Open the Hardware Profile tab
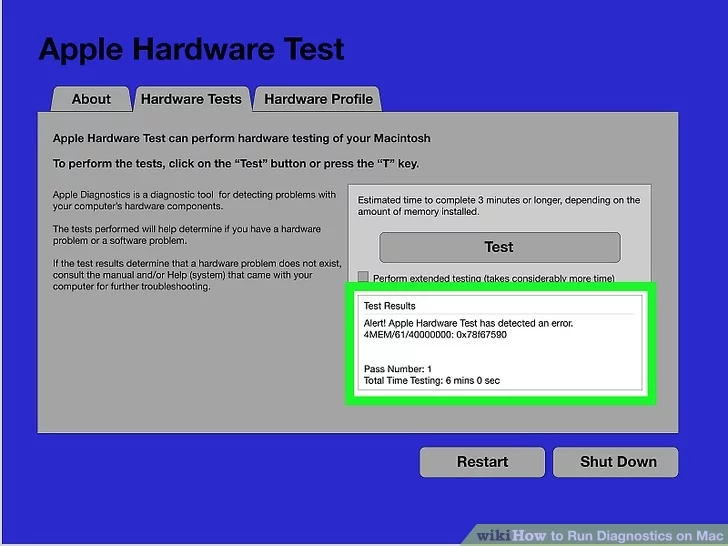This screenshot has width=728, height=546. click(318, 99)
